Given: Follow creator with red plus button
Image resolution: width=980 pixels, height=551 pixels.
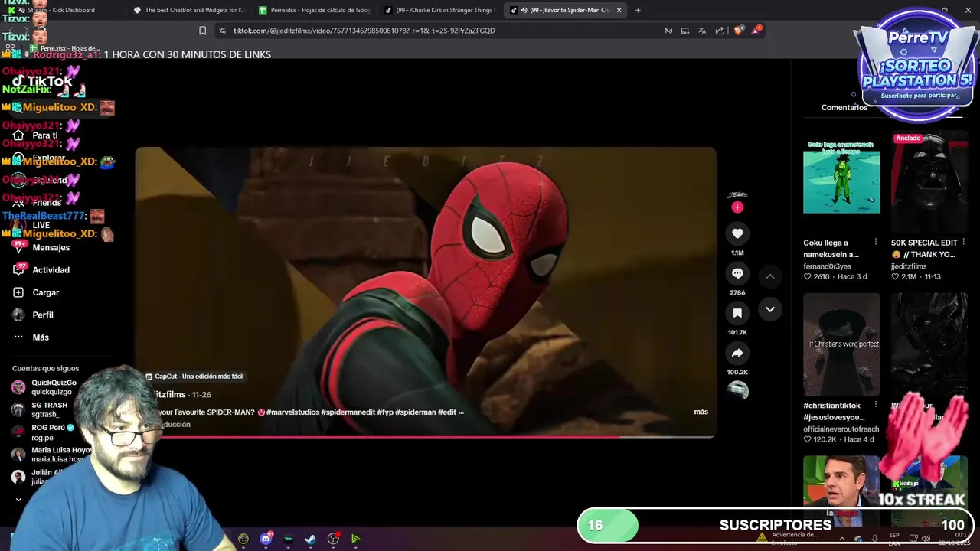Looking at the screenshot, I should pyautogui.click(x=737, y=207).
